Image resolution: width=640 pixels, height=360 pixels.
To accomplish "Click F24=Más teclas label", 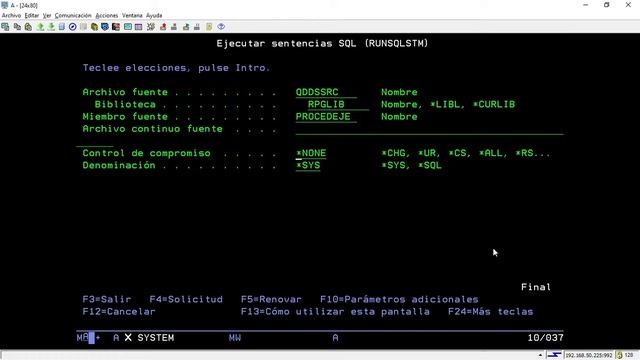I will 491,312.
